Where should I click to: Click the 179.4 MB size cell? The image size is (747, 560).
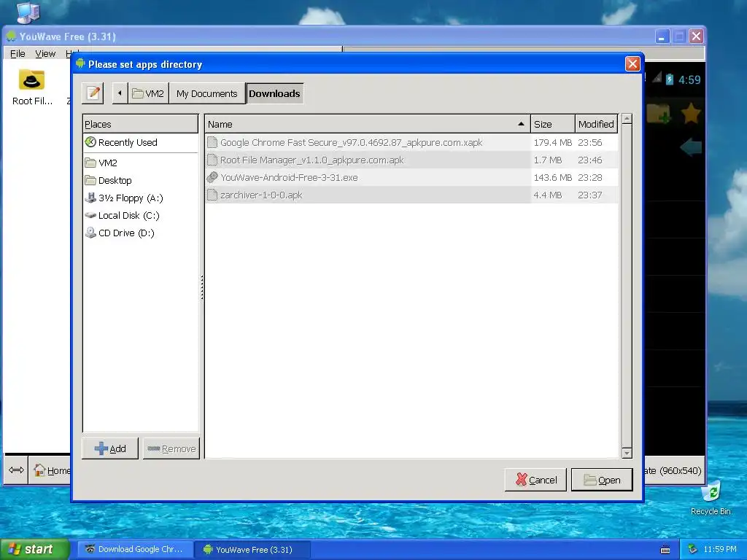(553, 142)
